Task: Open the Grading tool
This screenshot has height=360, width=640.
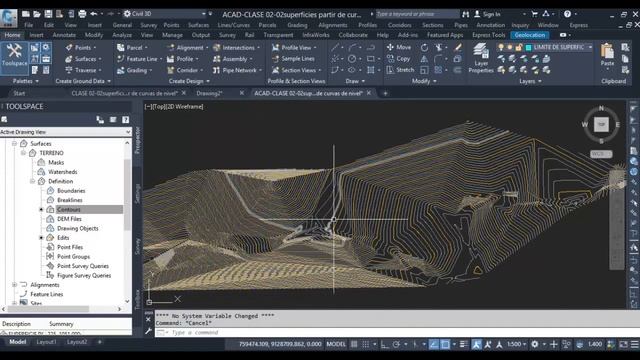Action: point(135,70)
